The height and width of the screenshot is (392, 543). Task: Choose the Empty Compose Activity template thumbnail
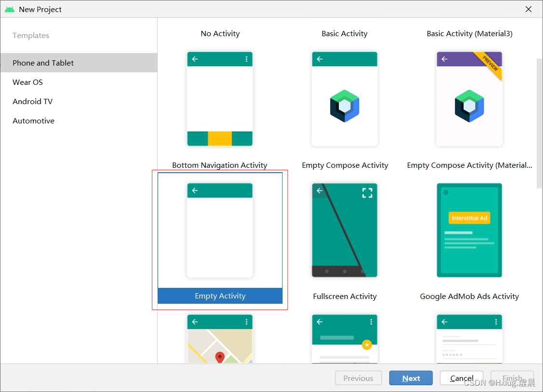click(x=345, y=99)
